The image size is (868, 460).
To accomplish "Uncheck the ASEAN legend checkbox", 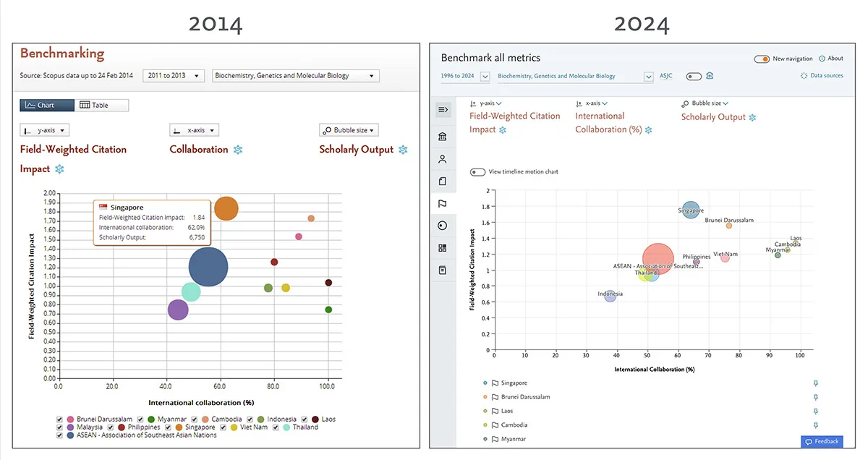I will (x=61, y=435).
